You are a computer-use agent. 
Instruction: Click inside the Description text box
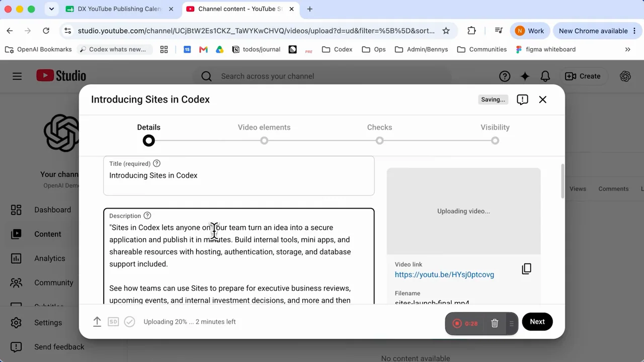(239, 256)
